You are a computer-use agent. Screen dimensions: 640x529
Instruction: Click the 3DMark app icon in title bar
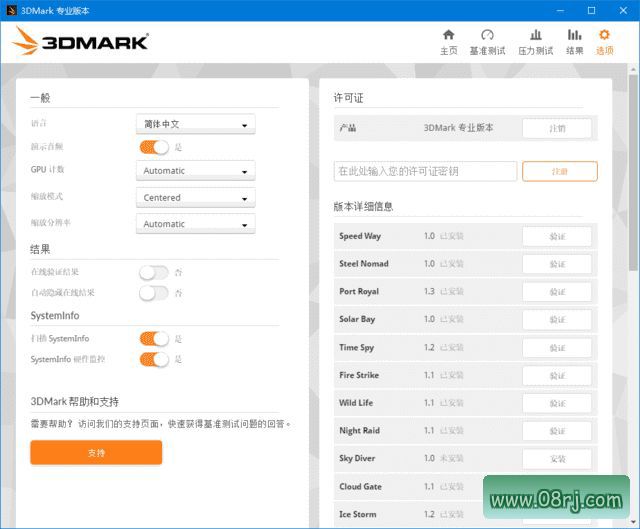tap(11, 10)
